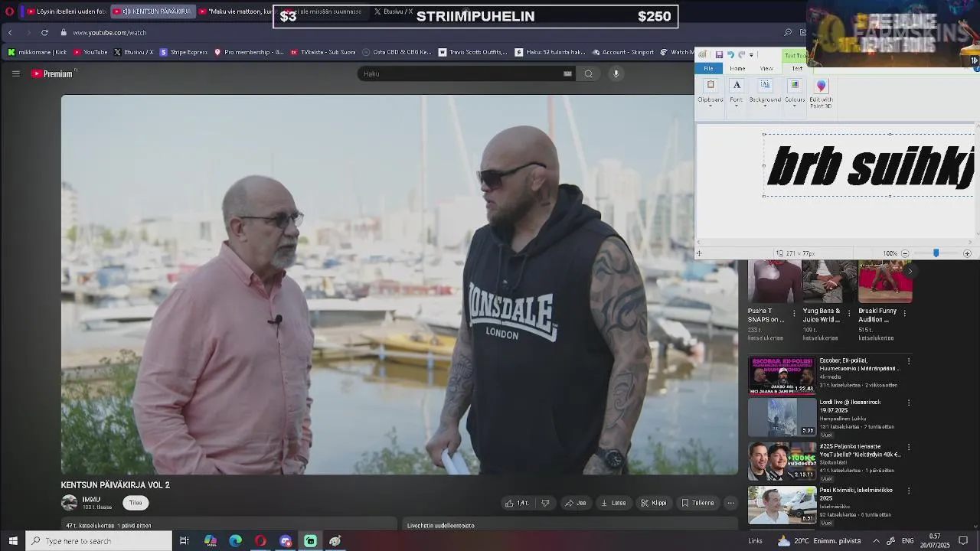Screen dimensions: 980x551
Task: Click the Save icon in Paint
Action: (x=719, y=55)
